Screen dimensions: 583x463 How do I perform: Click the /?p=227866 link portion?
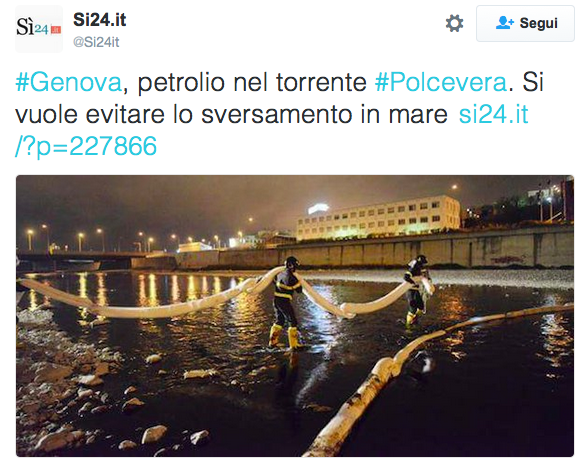coord(86,146)
